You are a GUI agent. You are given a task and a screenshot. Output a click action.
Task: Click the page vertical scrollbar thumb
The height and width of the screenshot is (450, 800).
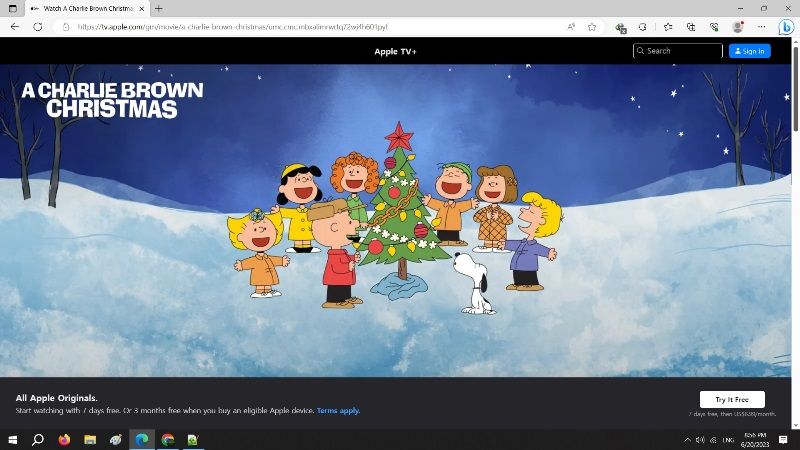(795, 89)
